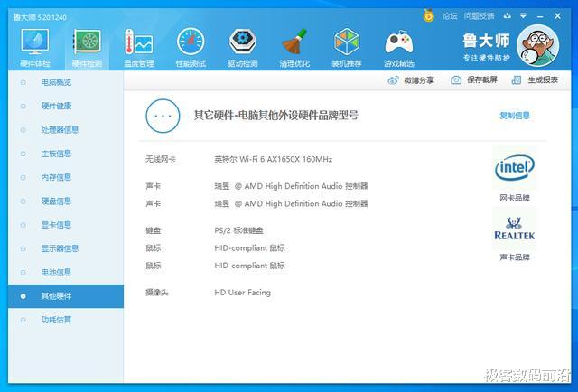The height and width of the screenshot is (392, 578).
Task: Click the 无线网卡 label
Action: point(161,159)
